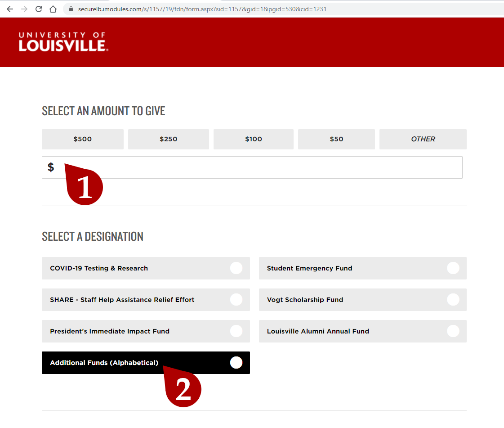Select COVID-19 Testing & Research radio button
504x428 pixels.
coord(236,268)
